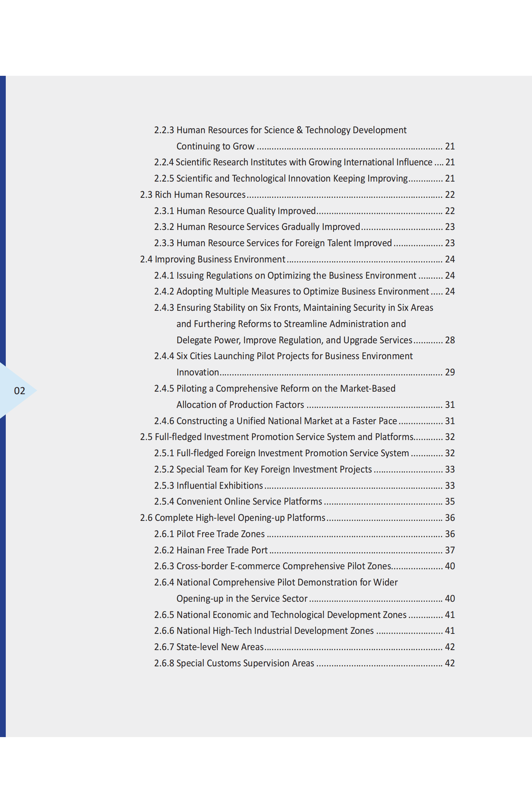Click page number 28 for section 2.4.3
The width and height of the screenshot is (532, 810).
pyautogui.click(x=450, y=340)
